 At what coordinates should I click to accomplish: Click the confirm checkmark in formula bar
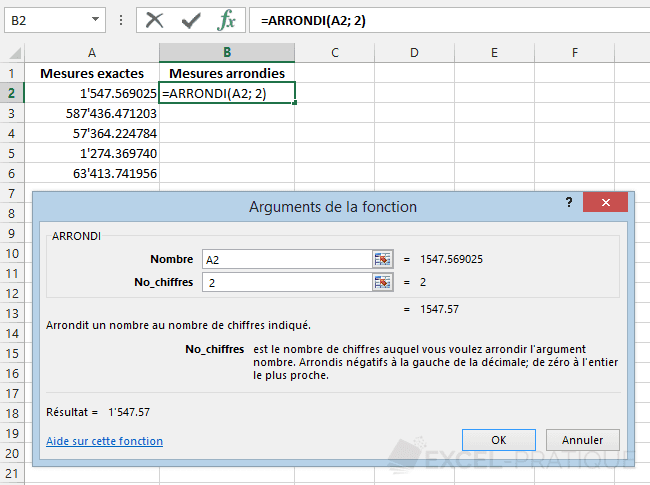[191, 19]
